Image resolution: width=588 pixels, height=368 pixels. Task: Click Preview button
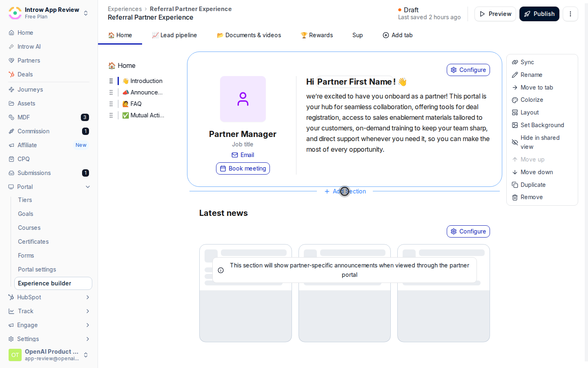(x=495, y=14)
